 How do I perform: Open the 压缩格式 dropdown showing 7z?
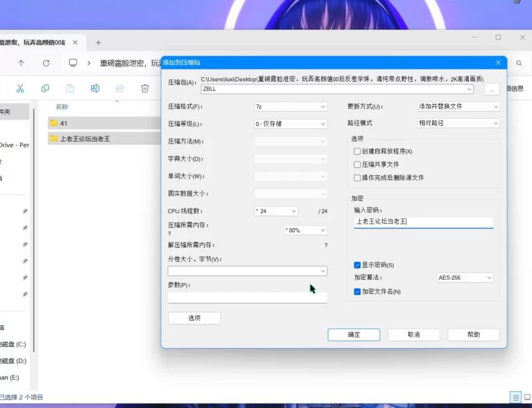[x=291, y=106]
